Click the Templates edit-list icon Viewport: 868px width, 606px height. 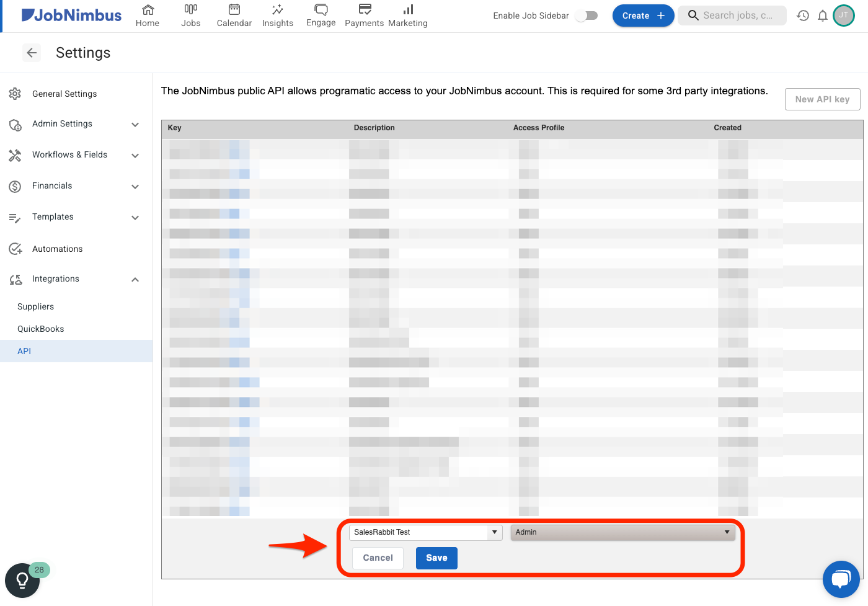15,217
